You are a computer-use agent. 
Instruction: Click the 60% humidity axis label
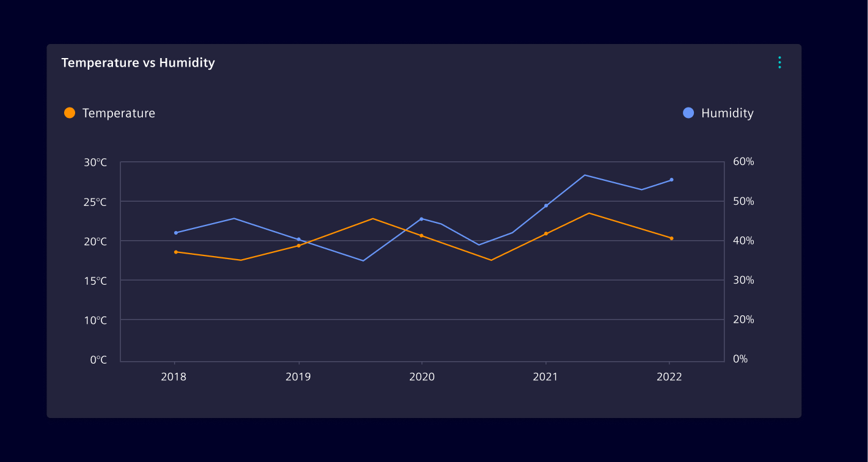point(743,162)
